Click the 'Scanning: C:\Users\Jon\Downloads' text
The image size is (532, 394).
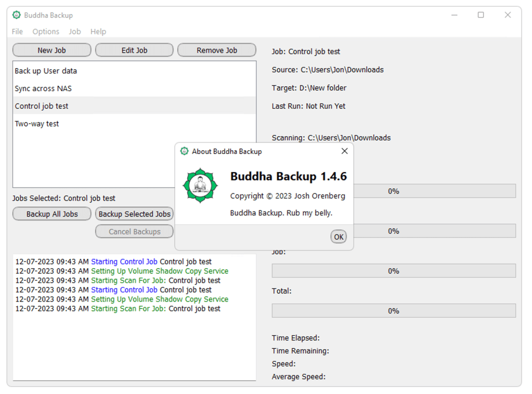[331, 138]
